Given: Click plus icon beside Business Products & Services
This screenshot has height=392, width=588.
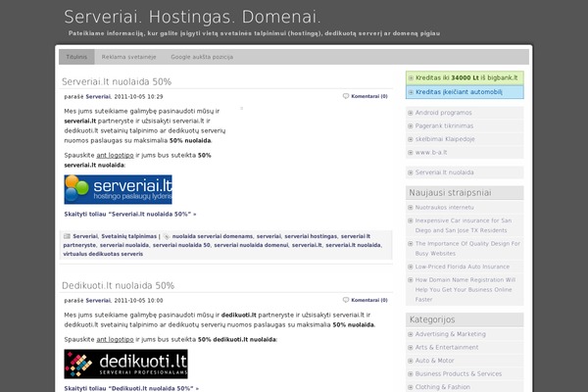Looking at the screenshot, I should tap(411, 374).
